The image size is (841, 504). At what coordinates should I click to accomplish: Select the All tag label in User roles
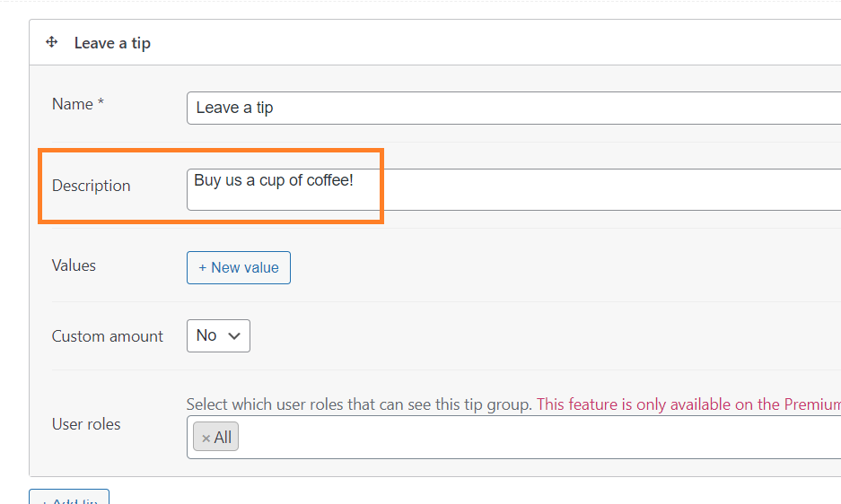point(223,438)
